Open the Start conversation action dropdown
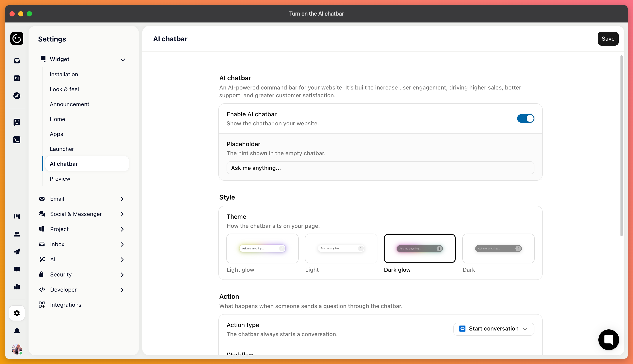Viewport: 633px width, 364px height. pos(494,329)
